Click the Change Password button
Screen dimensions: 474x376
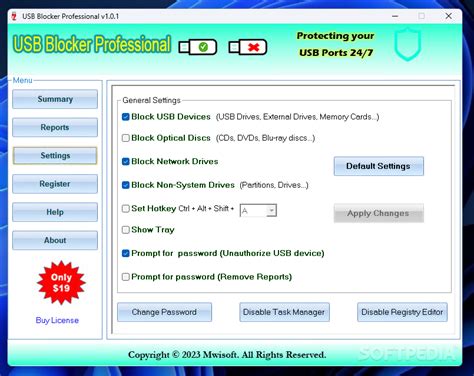tap(164, 312)
